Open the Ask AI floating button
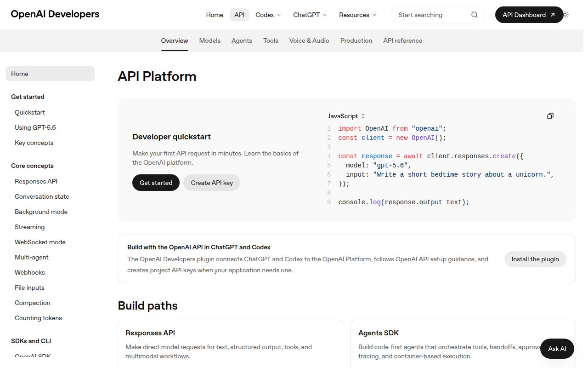The height and width of the screenshot is (368, 588). pos(557,349)
